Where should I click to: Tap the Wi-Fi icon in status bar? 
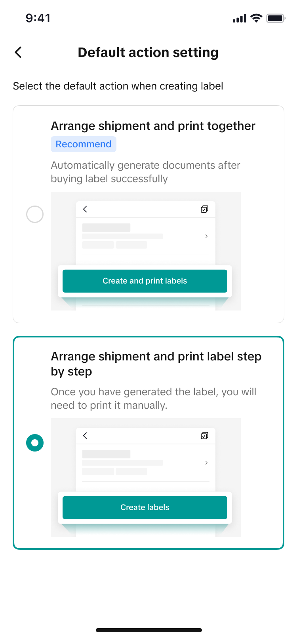click(257, 18)
